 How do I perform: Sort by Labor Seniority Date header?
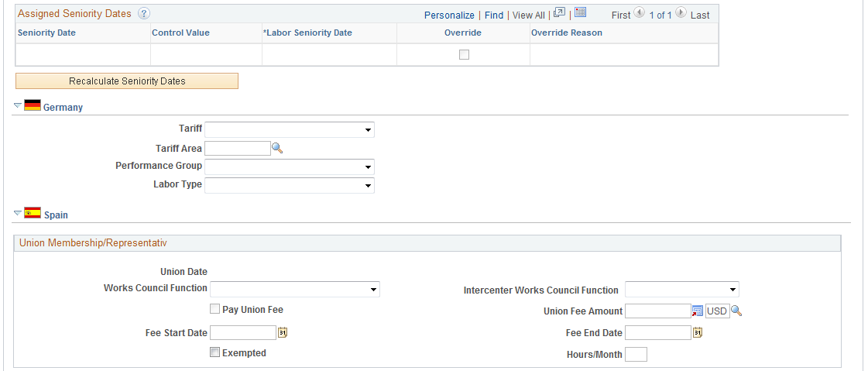[x=307, y=33]
